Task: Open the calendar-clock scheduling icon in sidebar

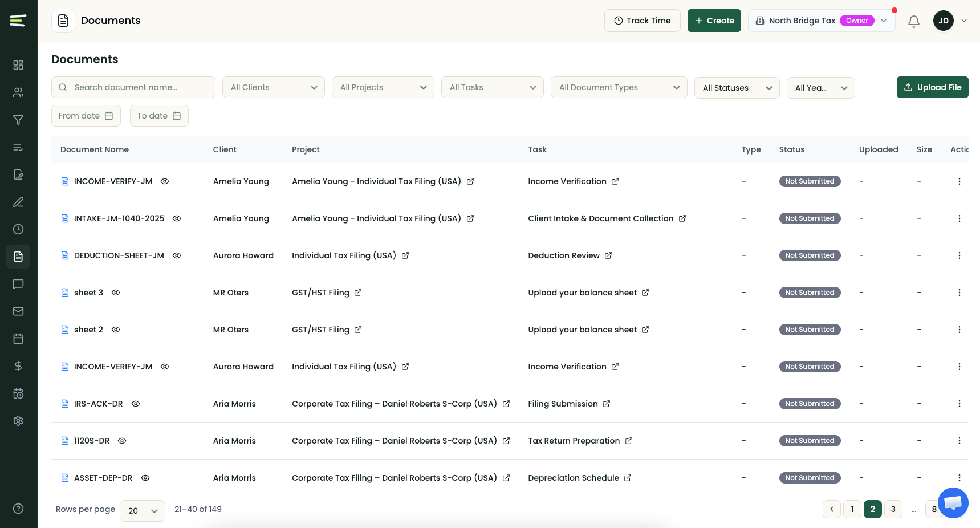Action: click(x=18, y=393)
